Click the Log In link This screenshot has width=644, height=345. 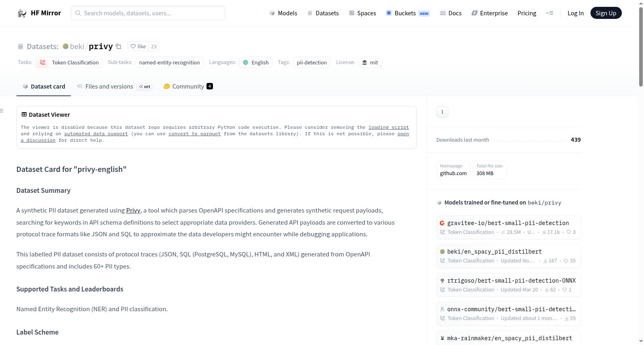(x=576, y=13)
